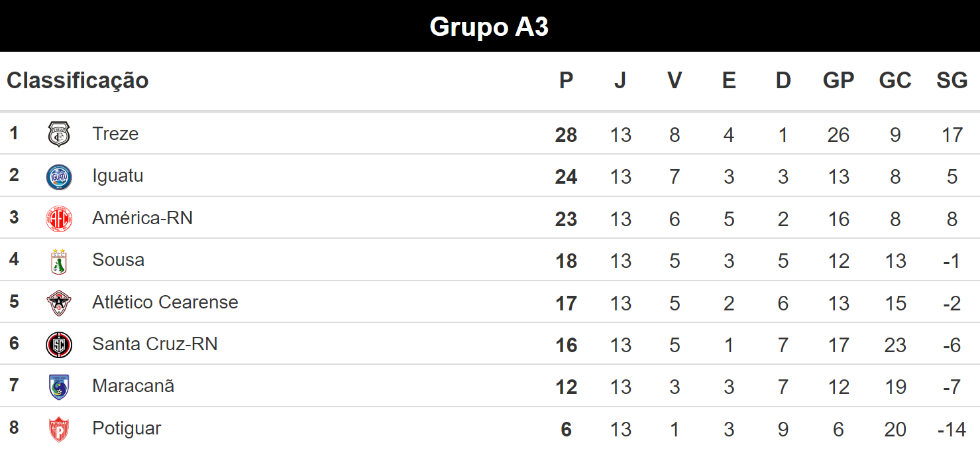Open the Iguatu team name link
Screen dimensions: 980x453
tap(118, 176)
